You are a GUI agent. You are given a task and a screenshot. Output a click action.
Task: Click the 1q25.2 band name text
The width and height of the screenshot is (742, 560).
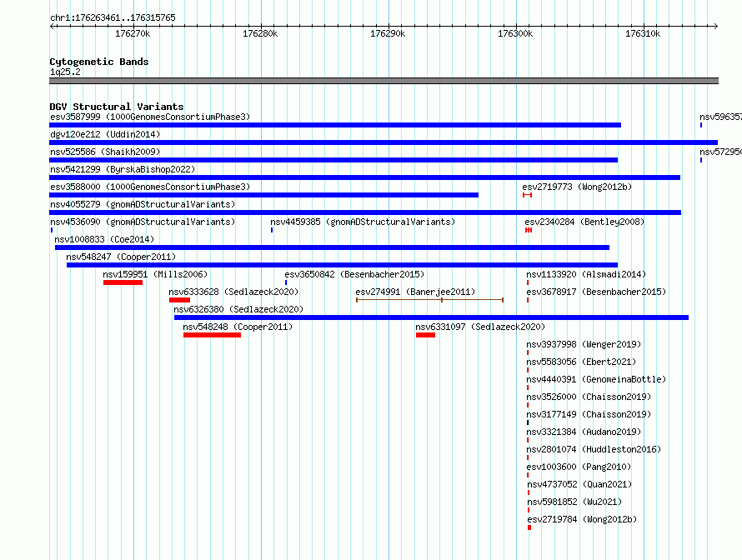pyautogui.click(x=65, y=72)
